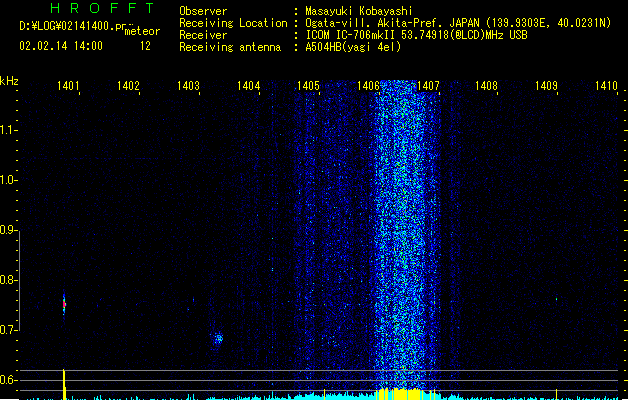Click the Observer field label

(x=203, y=11)
